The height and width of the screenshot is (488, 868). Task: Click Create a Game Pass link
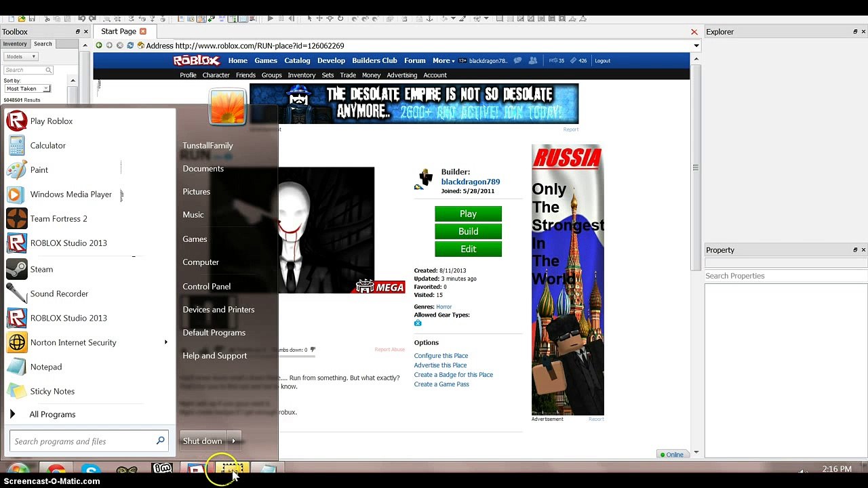(x=441, y=384)
